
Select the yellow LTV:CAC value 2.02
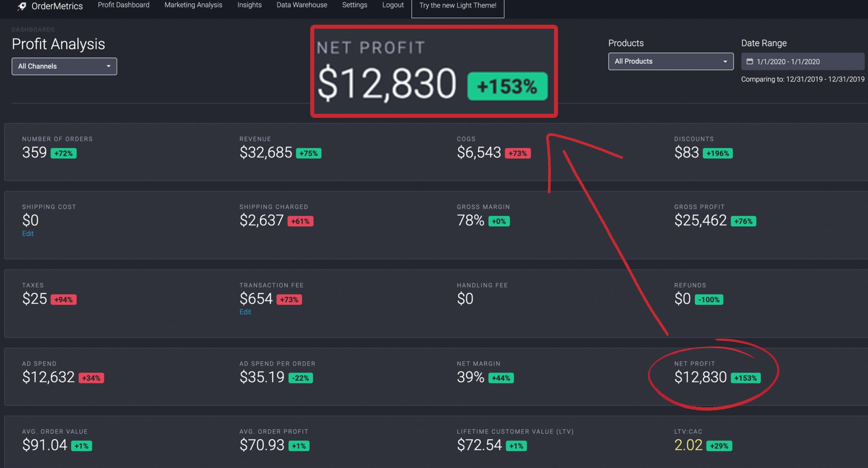[x=688, y=445]
